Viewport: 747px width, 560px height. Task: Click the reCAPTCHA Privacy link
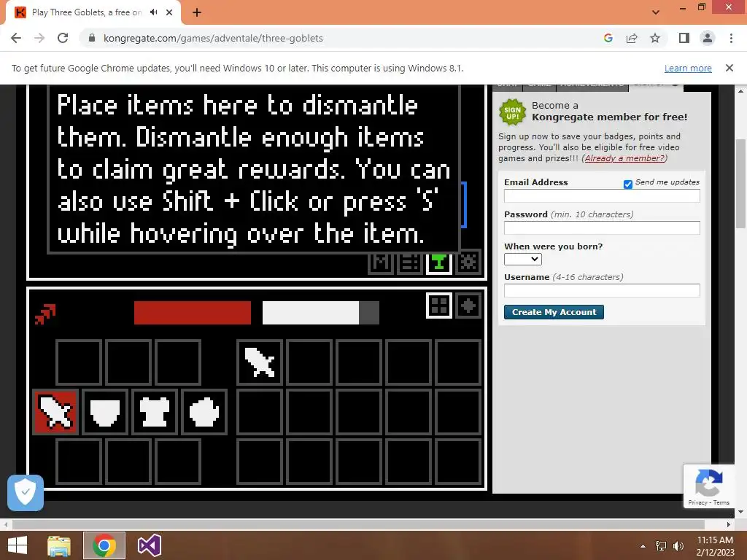(697, 502)
